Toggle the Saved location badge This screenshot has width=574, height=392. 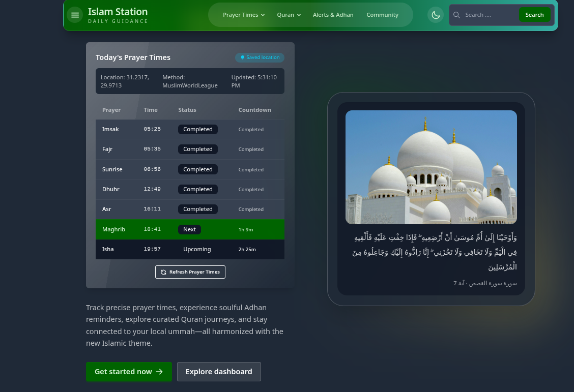260,57
